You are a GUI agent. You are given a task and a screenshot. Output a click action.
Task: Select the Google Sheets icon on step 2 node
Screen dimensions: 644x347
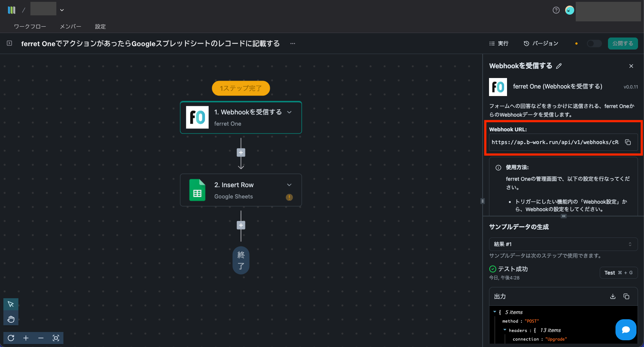tap(197, 190)
